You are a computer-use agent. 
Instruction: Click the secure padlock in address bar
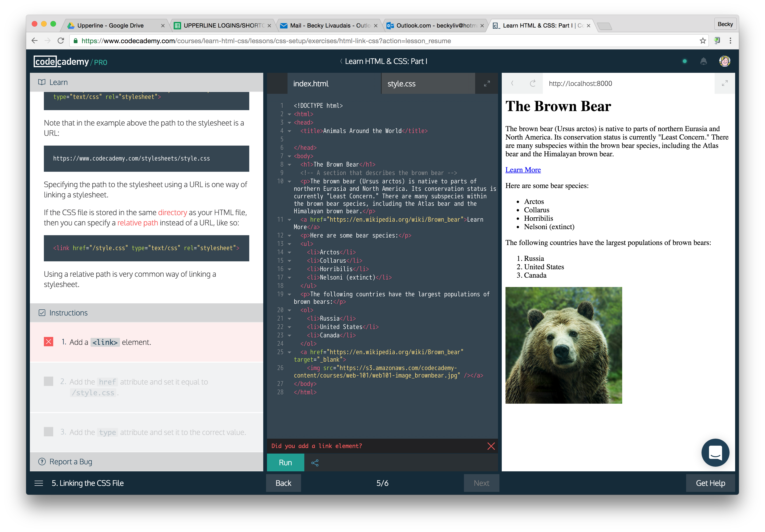(76, 41)
